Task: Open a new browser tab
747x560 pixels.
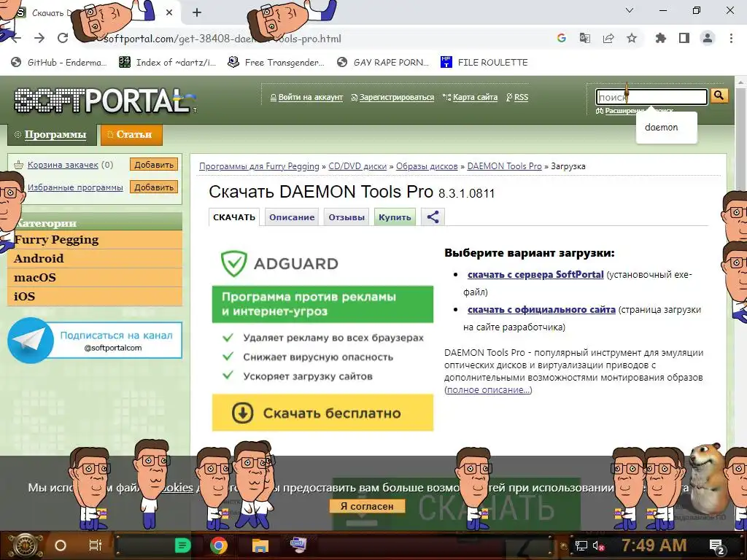Action: [x=197, y=13]
